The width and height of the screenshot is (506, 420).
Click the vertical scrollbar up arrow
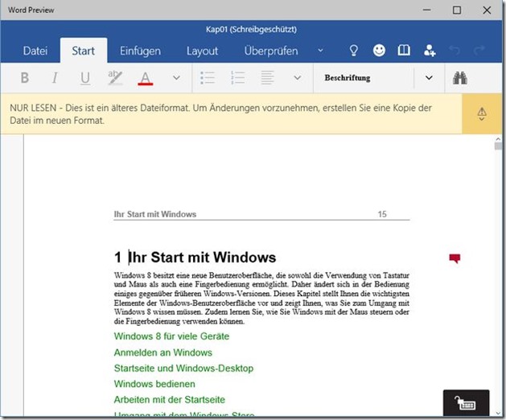coord(499,146)
